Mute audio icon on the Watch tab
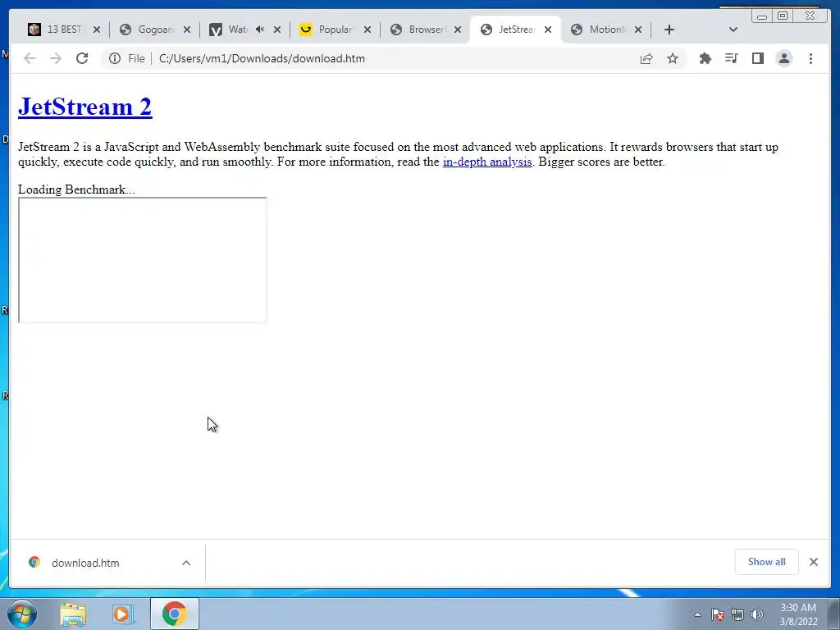This screenshot has width=840, height=630. pos(260,30)
